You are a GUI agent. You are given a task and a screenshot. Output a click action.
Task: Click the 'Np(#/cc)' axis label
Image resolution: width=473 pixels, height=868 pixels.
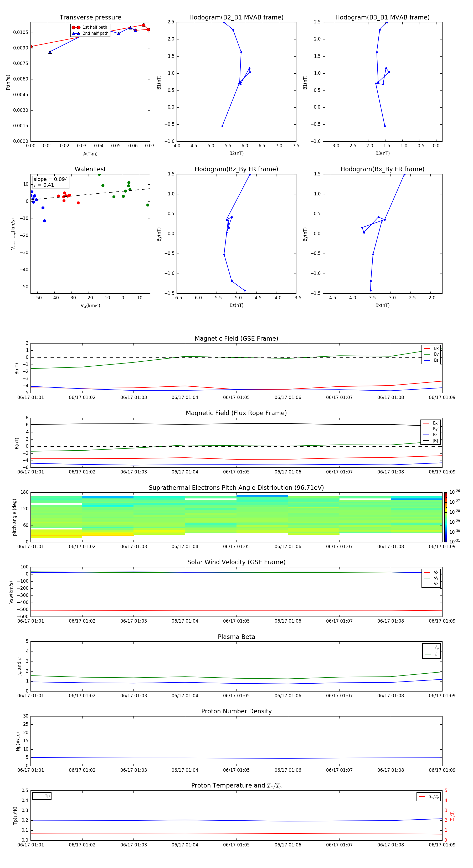(x=18, y=741)
